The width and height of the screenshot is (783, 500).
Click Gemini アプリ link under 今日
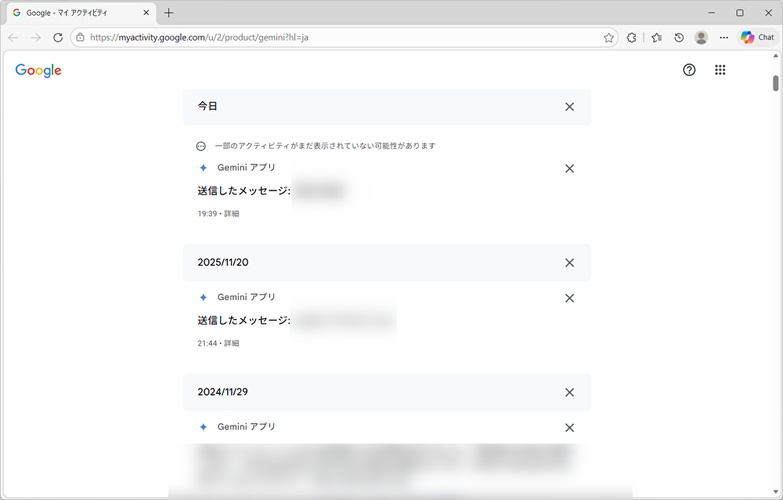(x=246, y=168)
